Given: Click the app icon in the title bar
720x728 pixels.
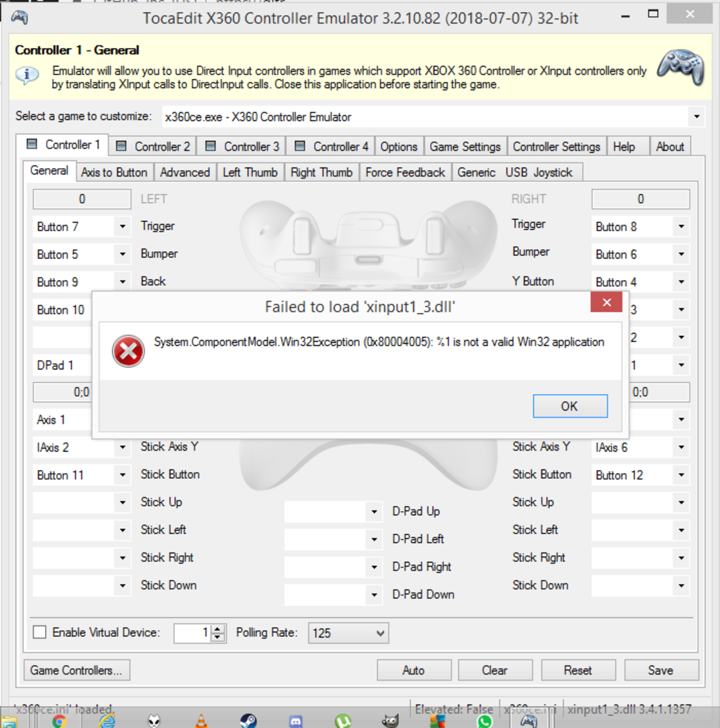Looking at the screenshot, I should click(x=20, y=17).
